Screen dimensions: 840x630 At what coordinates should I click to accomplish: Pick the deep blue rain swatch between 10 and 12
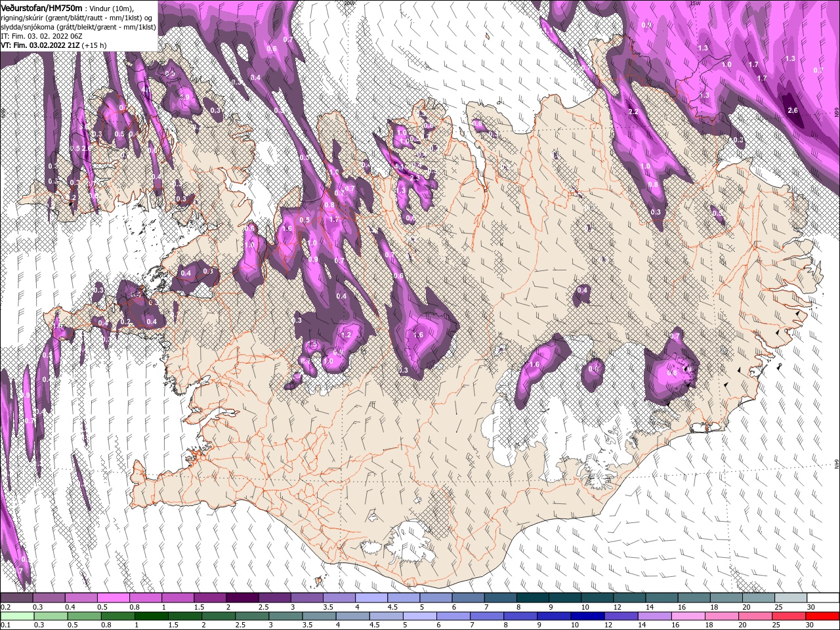click(588, 616)
